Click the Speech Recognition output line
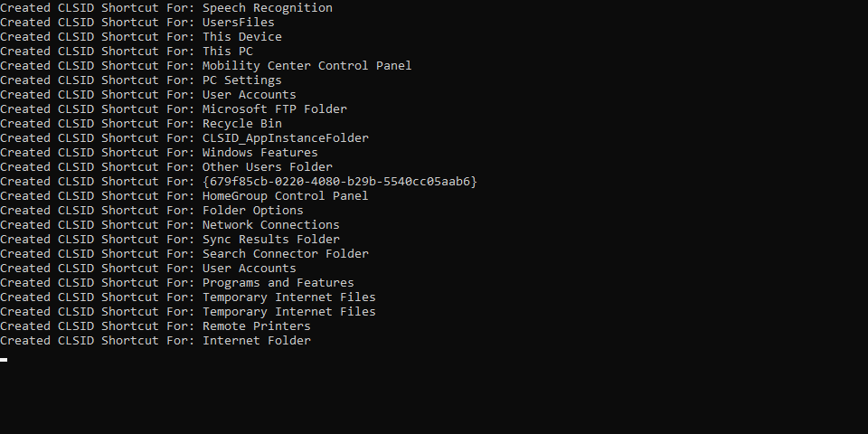Image resolution: width=868 pixels, height=434 pixels. point(166,8)
